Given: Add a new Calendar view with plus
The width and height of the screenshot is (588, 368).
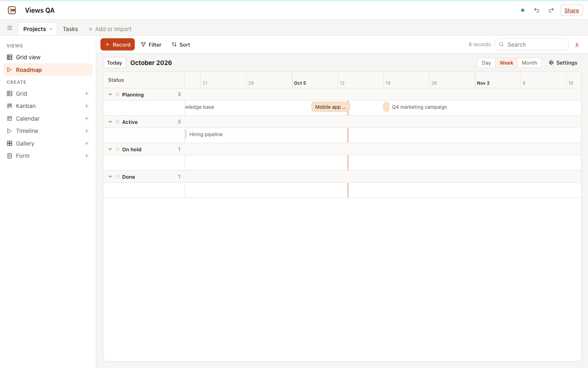Looking at the screenshot, I should [87, 119].
